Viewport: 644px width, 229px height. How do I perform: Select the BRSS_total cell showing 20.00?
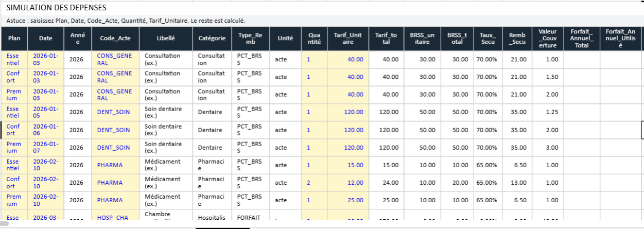pos(455,182)
